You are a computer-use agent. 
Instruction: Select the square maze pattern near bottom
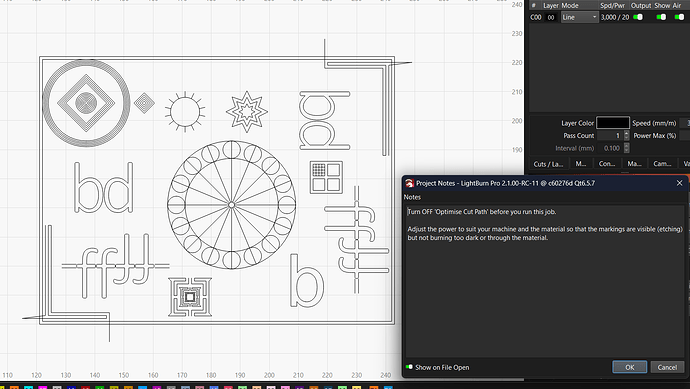click(x=190, y=297)
